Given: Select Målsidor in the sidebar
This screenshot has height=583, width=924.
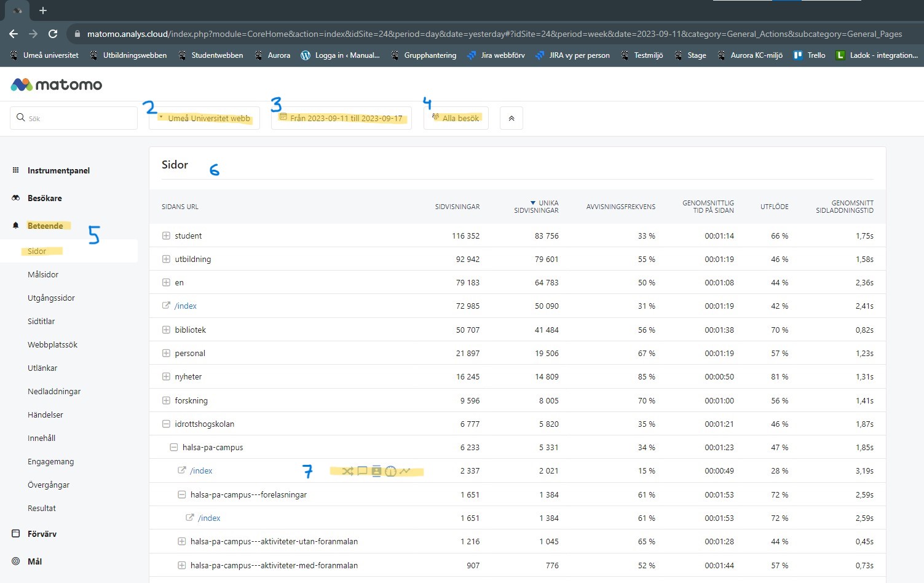Looking at the screenshot, I should coord(43,274).
